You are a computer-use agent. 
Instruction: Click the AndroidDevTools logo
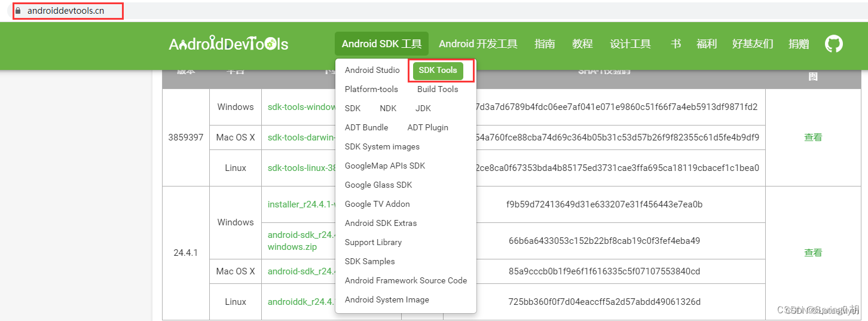tap(228, 44)
